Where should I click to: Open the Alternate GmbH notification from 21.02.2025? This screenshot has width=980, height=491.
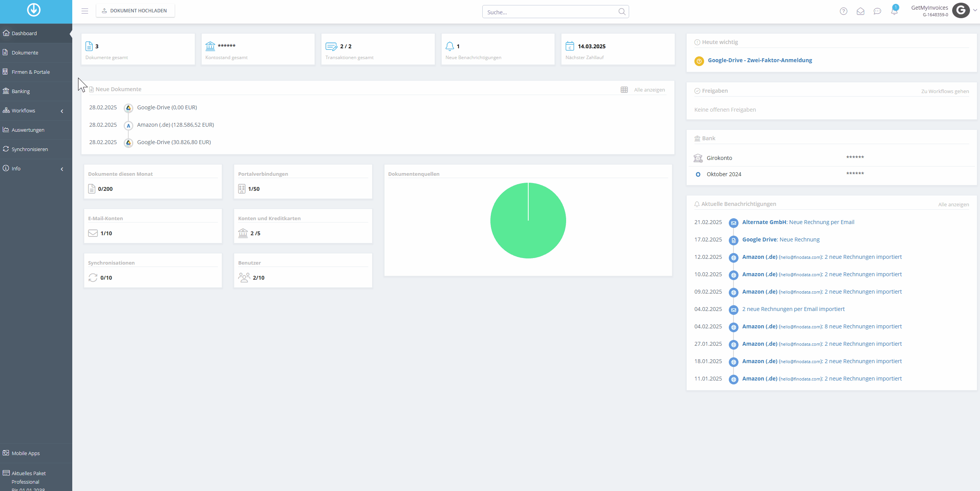[x=798, y=222]
